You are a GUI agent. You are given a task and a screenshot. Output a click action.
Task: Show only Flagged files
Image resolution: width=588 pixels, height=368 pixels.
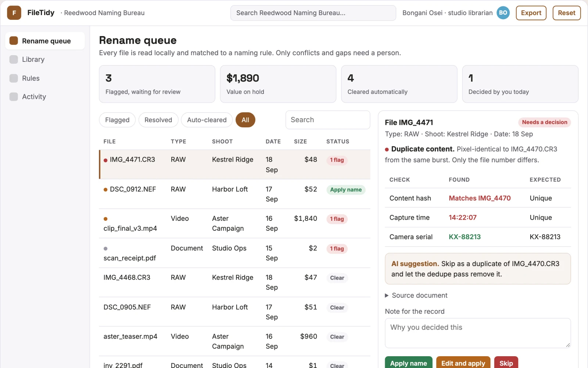pos(117,120)
